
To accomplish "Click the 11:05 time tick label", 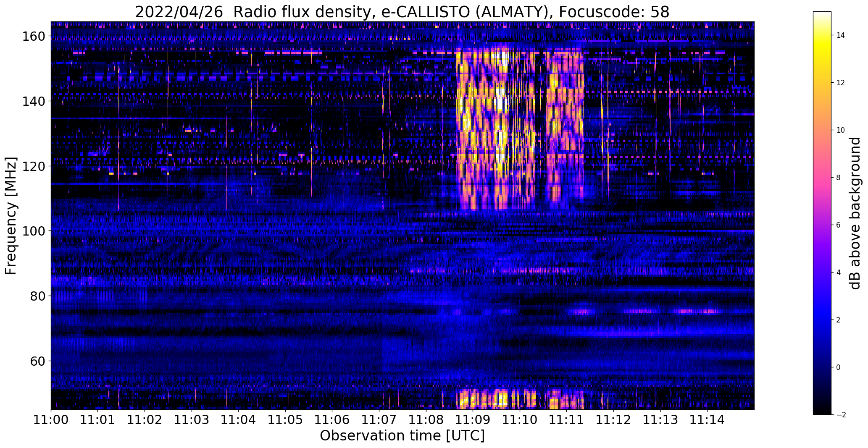I will pos(285,420).
